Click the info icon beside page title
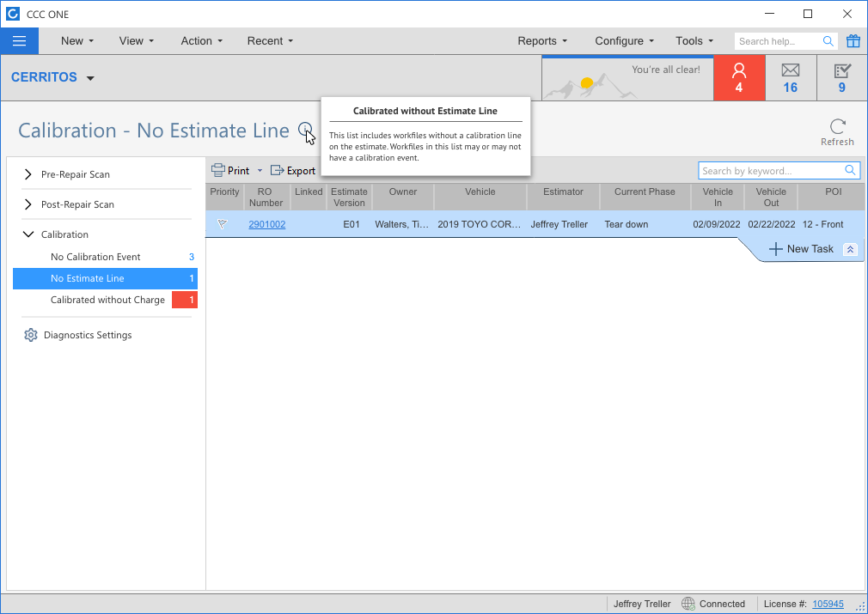This screenshot has width=868, height=614. click(305, 130)
